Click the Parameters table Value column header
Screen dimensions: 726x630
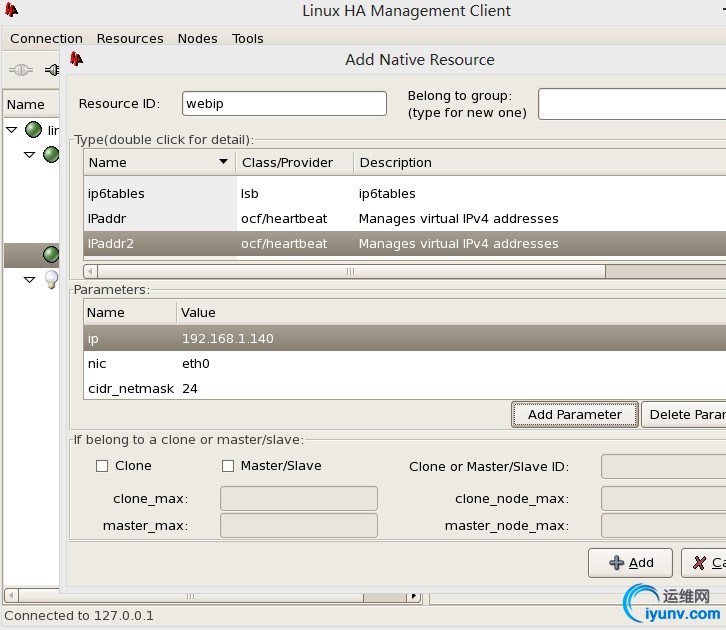[451, 312]
